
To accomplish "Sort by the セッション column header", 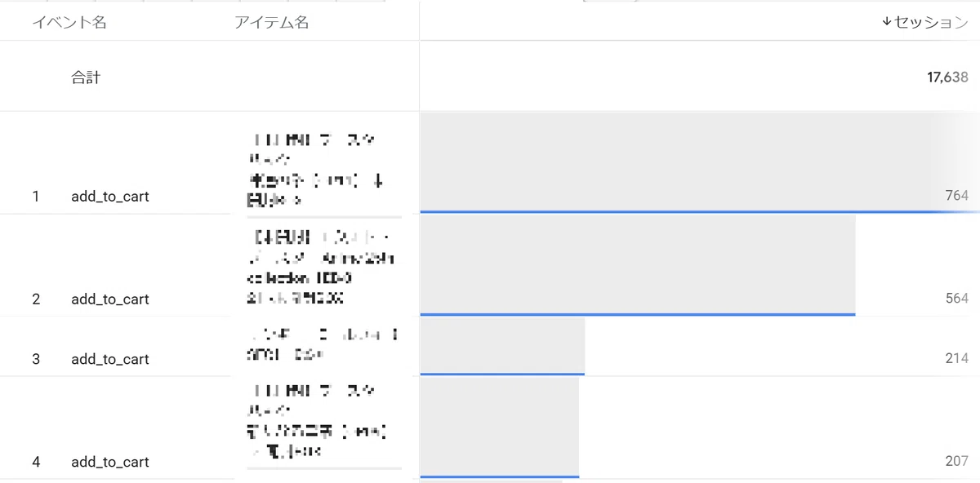I will 924,22.
